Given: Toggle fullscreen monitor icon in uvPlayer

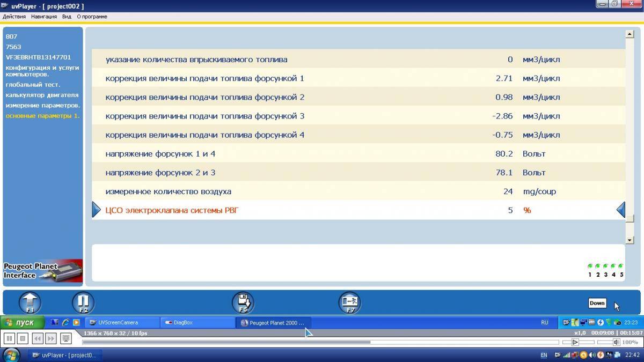Looking at the screenshot, I should 65,338.
